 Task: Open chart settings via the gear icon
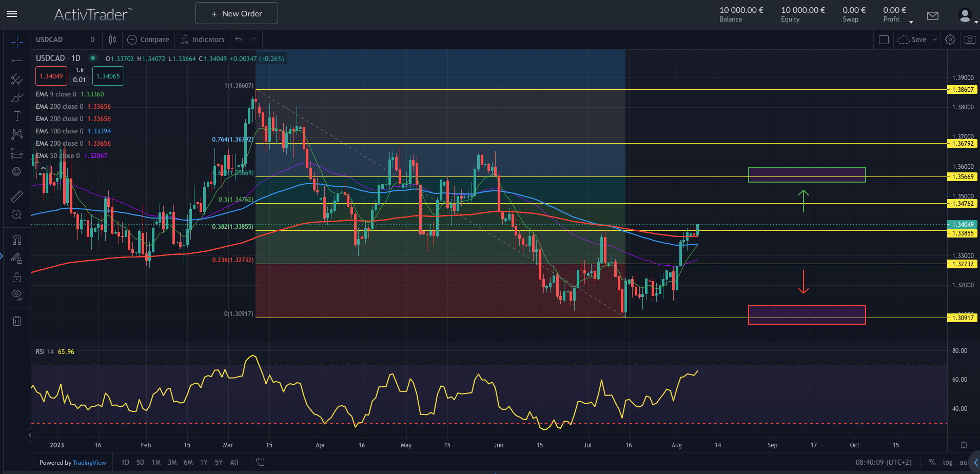click(x=950, y=39)
